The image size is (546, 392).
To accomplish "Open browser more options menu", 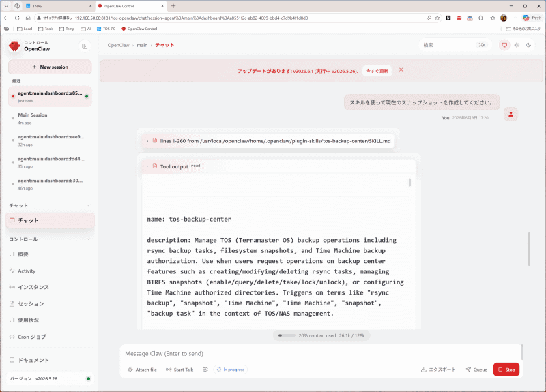I will coord(515,18).
